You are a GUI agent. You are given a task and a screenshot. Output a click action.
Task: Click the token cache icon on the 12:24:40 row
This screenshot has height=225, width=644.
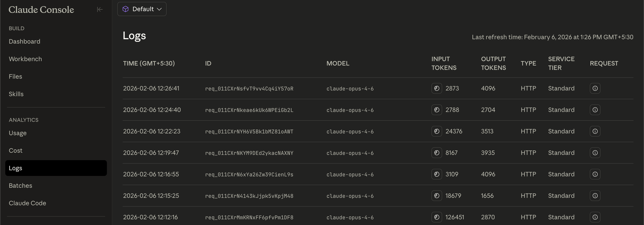coord(437,110)
